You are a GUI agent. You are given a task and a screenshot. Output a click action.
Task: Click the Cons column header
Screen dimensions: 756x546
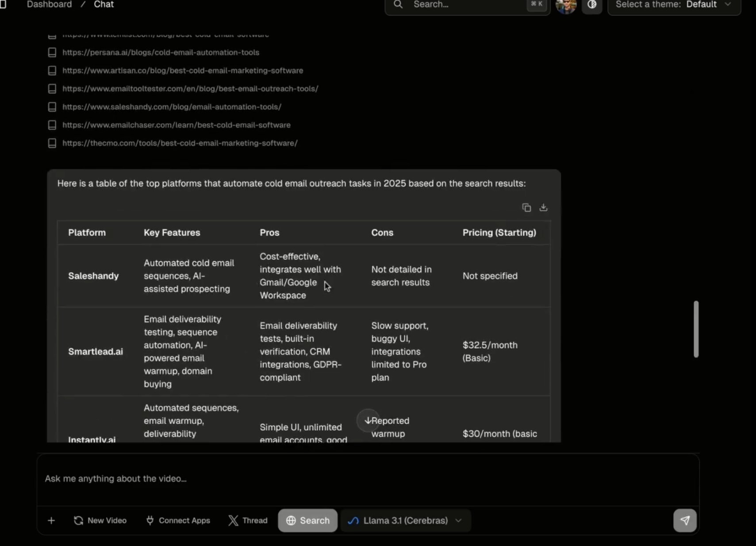click(x=382, y=233)
